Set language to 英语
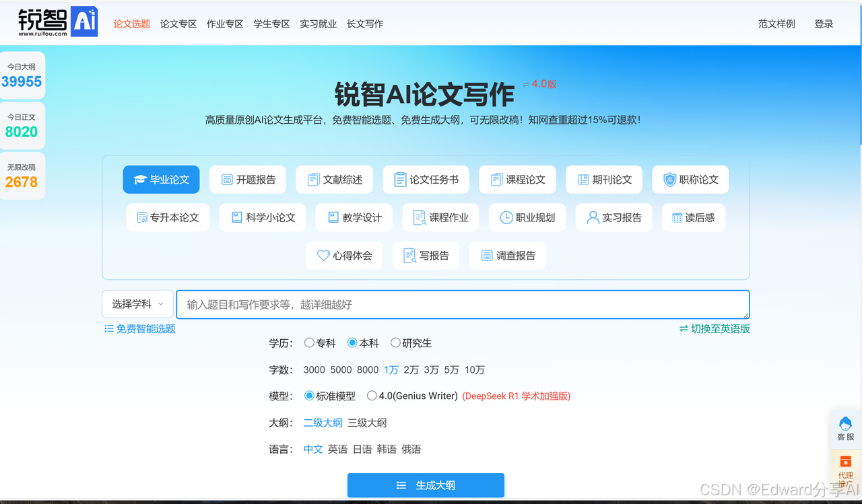This screenshot has width=862, height=504. 338,449
